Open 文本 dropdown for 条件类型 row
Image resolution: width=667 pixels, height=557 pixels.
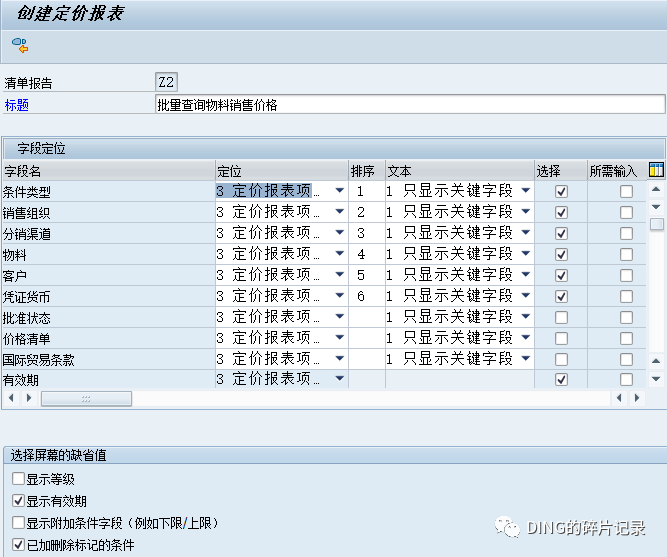[x=526, y=191]
